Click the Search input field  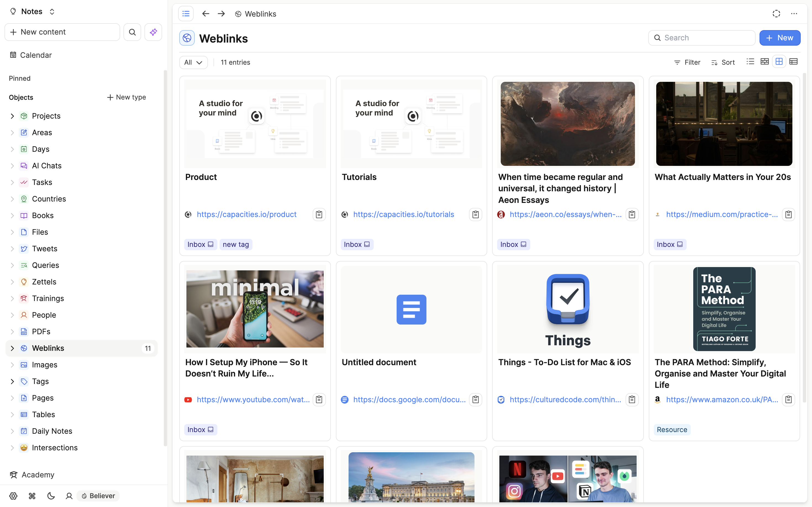point(702,38)
